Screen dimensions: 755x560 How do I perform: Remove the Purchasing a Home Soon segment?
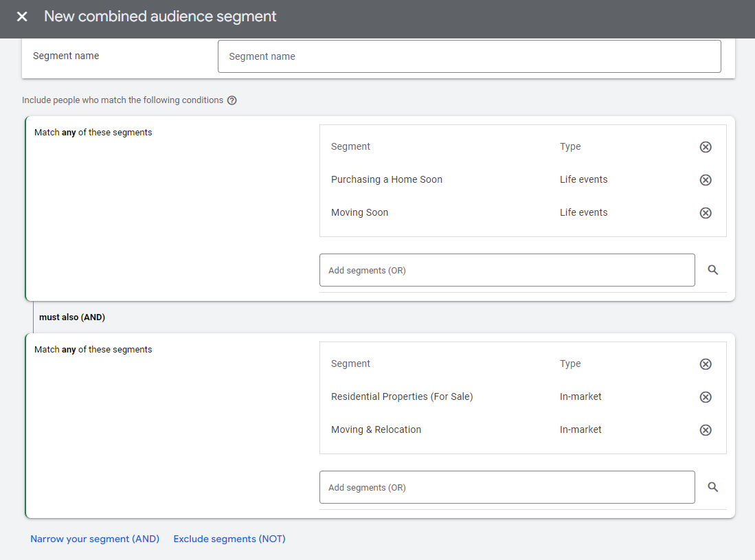pyautogui.click(x=706, y=179)
